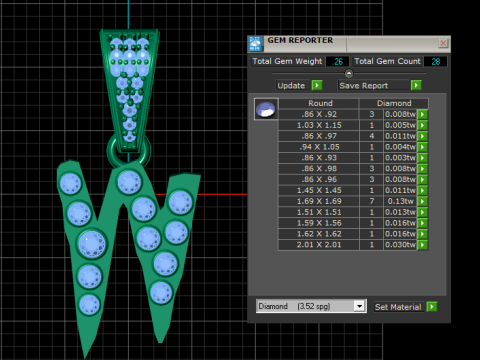Click the Total Gem Count label

(387, 62)
